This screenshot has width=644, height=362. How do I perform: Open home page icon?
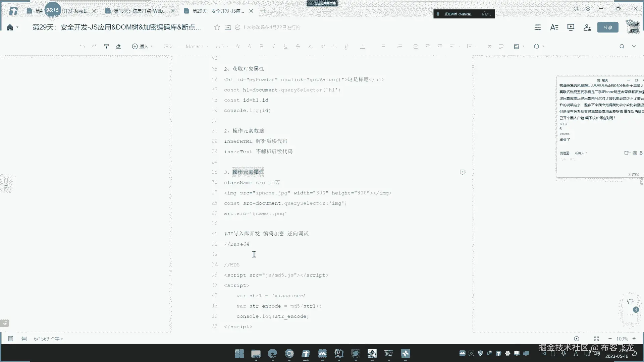coord(10,27)
